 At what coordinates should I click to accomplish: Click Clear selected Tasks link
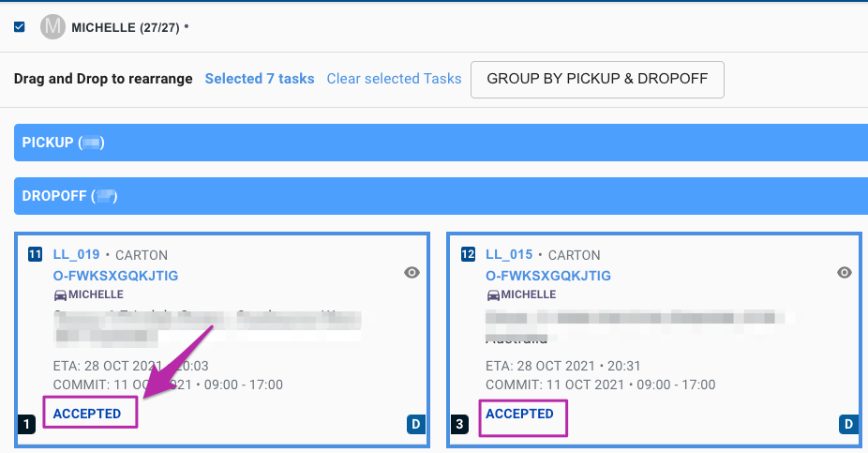[394, 79]
